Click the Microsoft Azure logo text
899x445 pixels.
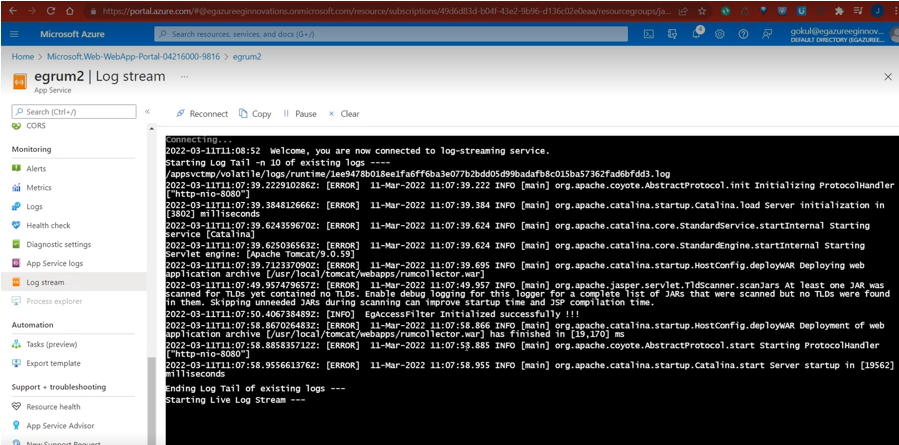point(72,34)
